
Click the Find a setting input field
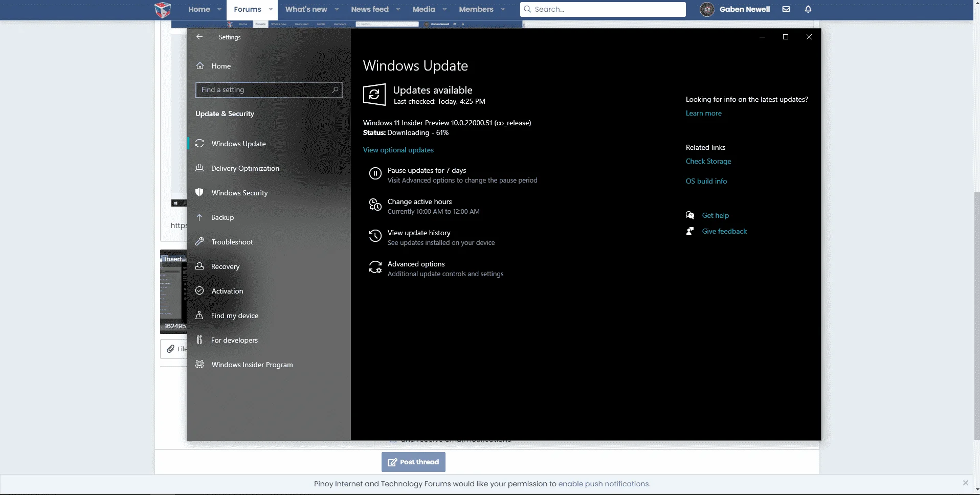click(x=269, y=89)
